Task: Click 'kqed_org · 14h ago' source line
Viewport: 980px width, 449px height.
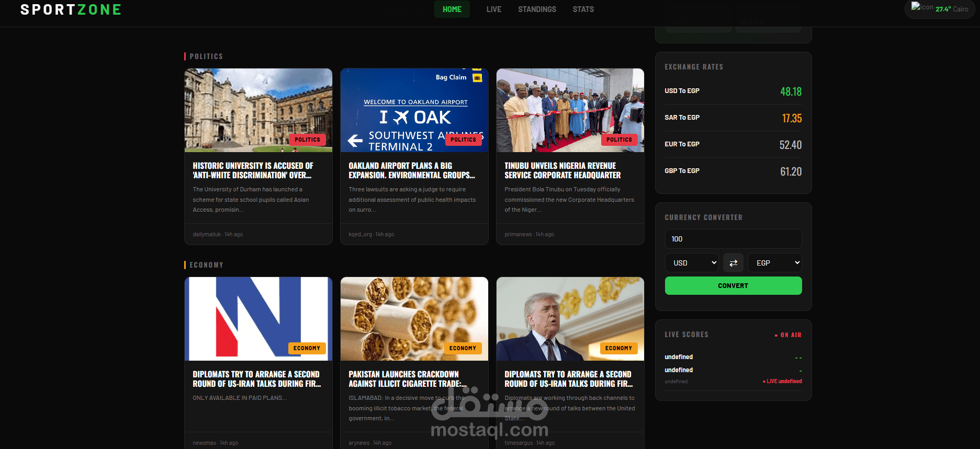Action: [371, 234]
